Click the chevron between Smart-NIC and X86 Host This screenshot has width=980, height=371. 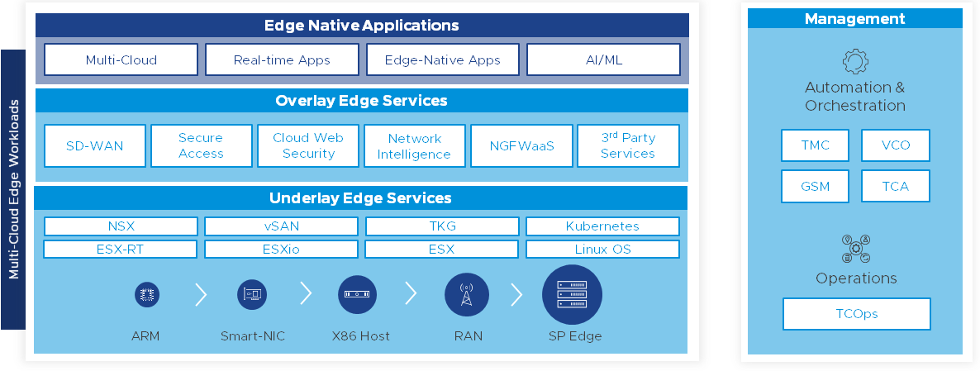point(306,293)
